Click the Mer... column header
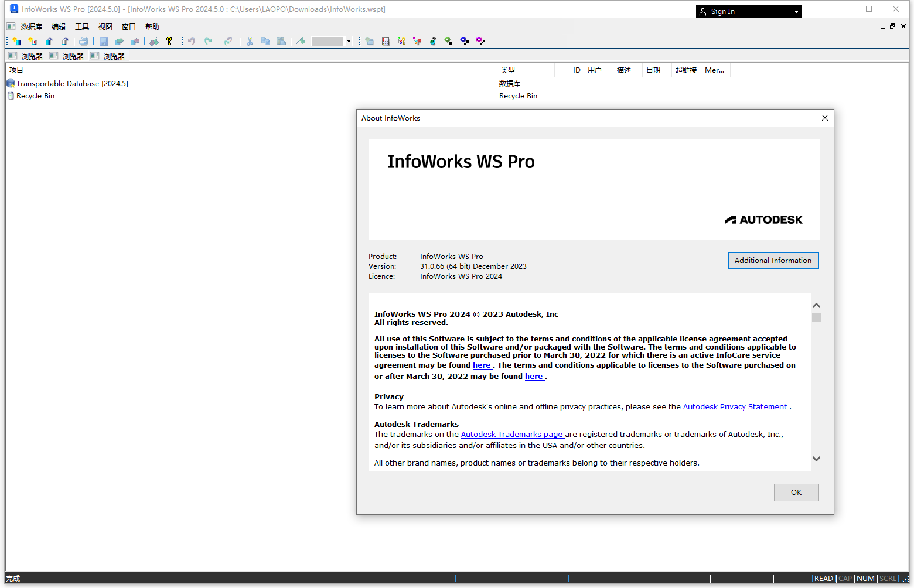 click(x=715, y=70)
